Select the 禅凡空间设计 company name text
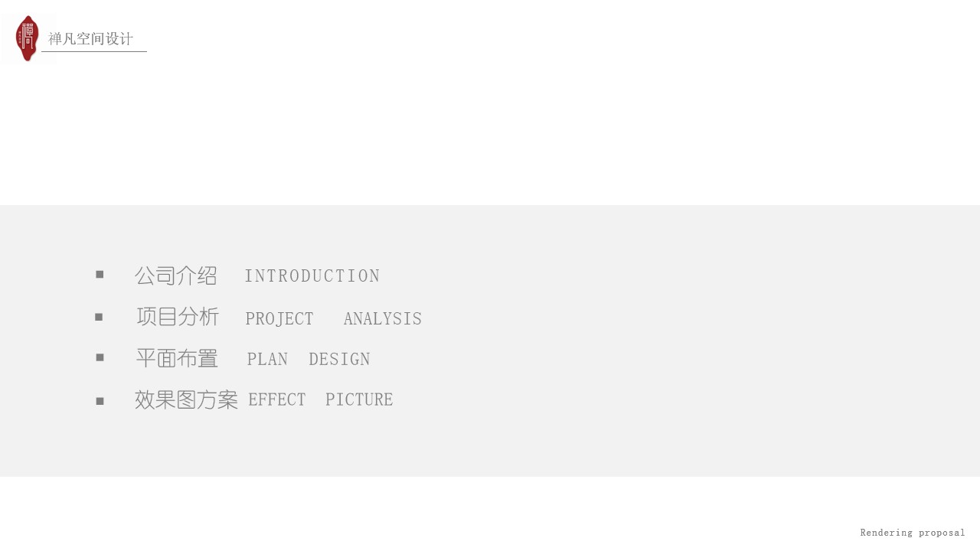 pyautogui.click(x=90, y=39)
